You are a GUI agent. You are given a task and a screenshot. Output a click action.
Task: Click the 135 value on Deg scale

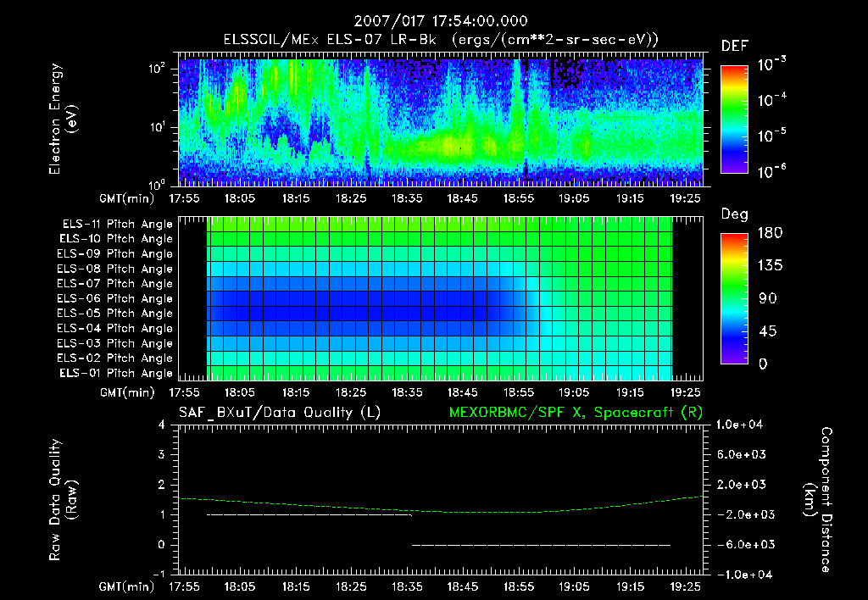[771, 266]
